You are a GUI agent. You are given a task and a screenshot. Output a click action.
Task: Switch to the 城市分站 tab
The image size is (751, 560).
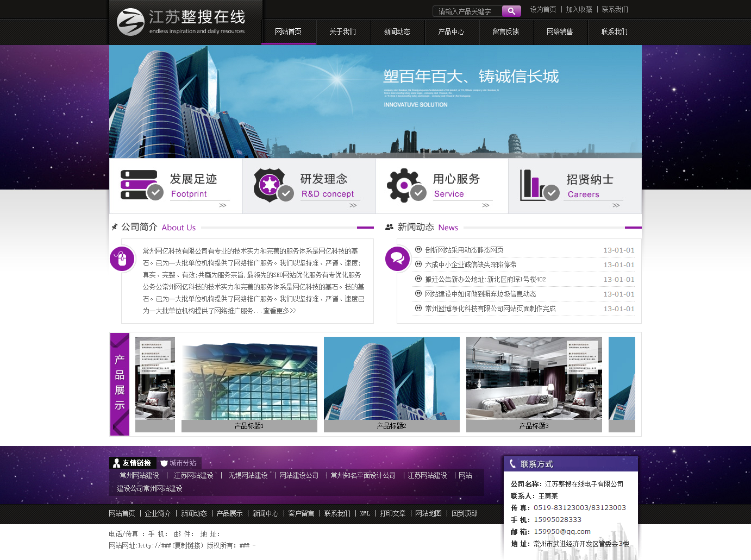coord(179,463)
